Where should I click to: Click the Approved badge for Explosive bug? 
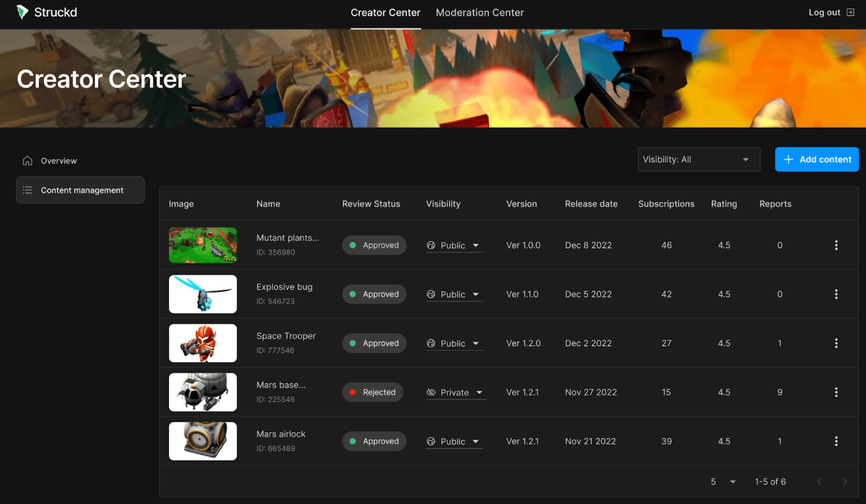click(x=374, y=294)
